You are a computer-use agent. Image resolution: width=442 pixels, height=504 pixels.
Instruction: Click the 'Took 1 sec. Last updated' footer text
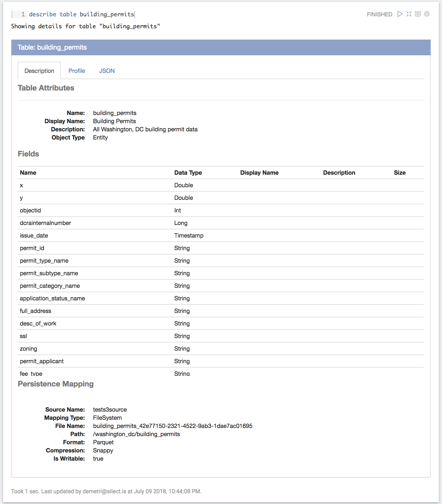(106, 491)
